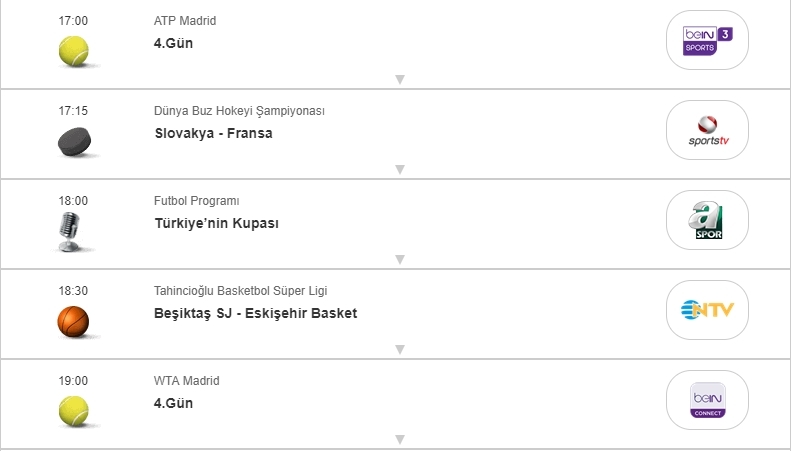Open the beIN Sports 3 channel logo

click(707, 40)
